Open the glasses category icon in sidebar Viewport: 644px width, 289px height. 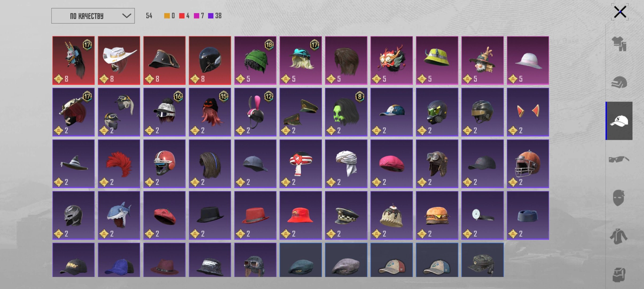pos(619,159)
